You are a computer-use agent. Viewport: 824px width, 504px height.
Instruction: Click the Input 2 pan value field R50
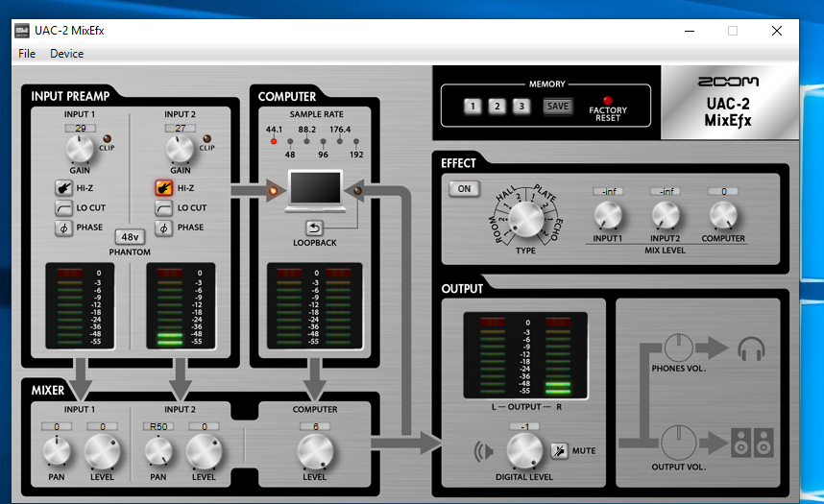(x=158, y=426)
